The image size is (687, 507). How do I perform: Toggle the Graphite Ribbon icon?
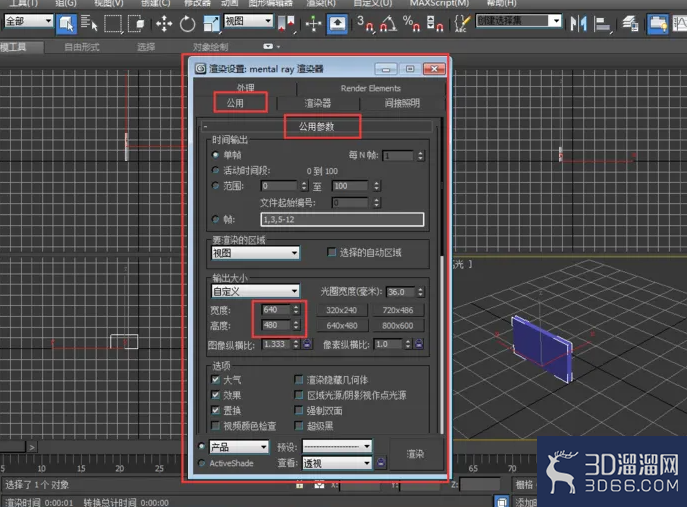(658, 23)
